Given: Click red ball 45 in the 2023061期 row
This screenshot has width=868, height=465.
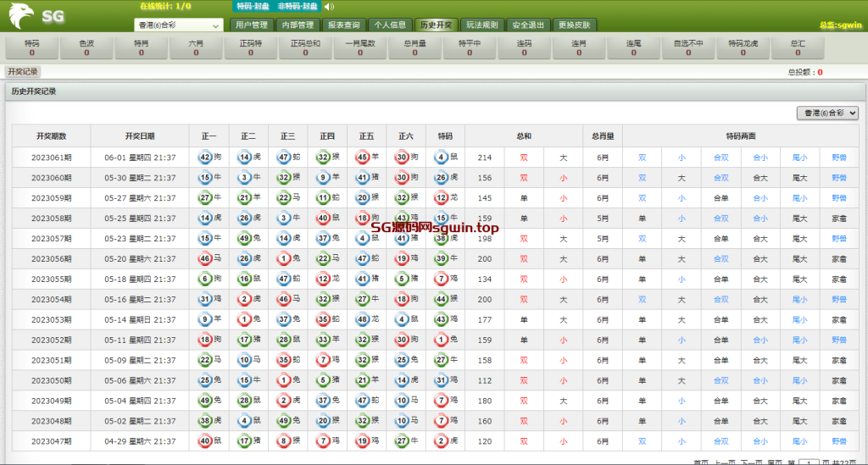Looking at the screenshot, I should pos(362,157).
